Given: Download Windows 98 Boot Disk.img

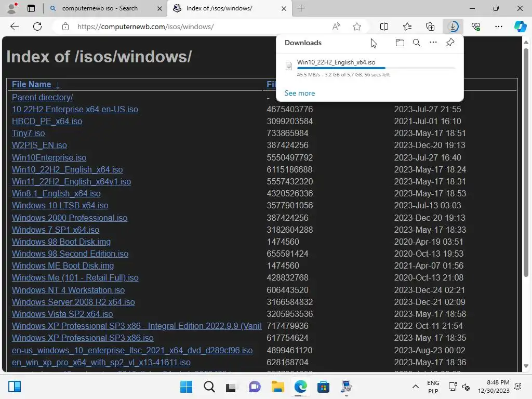Looking at the screenshot, I should pos(61,242).
